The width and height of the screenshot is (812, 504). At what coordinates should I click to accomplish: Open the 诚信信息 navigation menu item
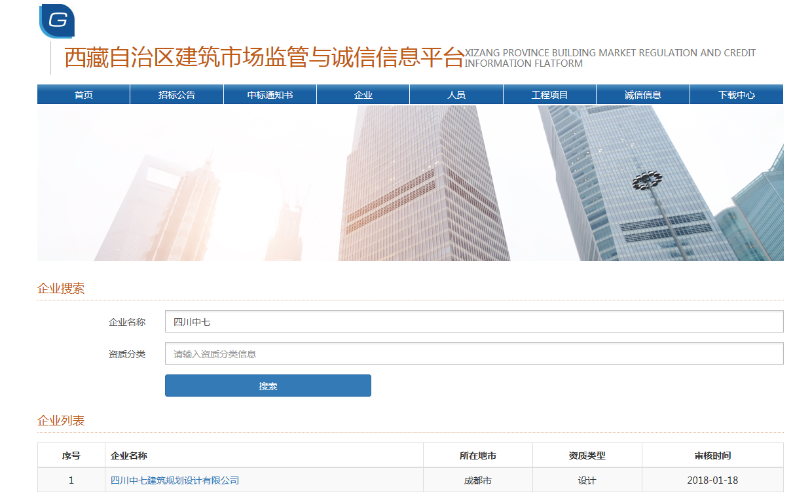[642, 94]
